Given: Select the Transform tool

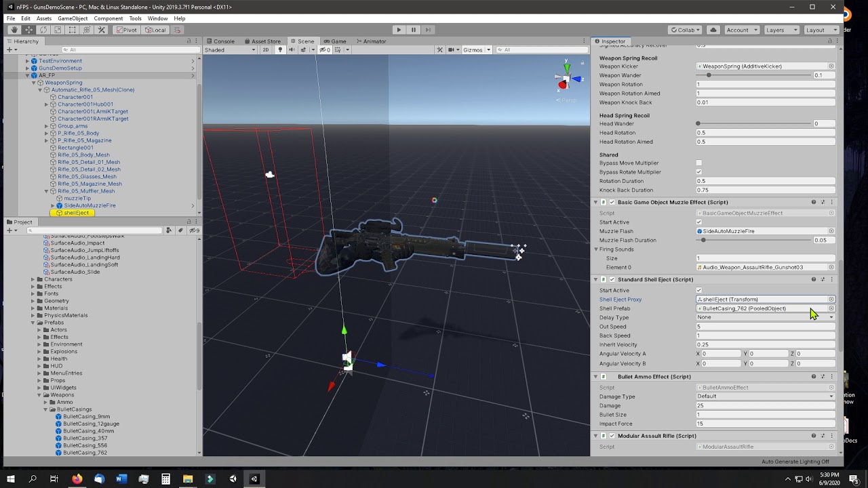Looking at the screenshot, I should tap(87, 30).
